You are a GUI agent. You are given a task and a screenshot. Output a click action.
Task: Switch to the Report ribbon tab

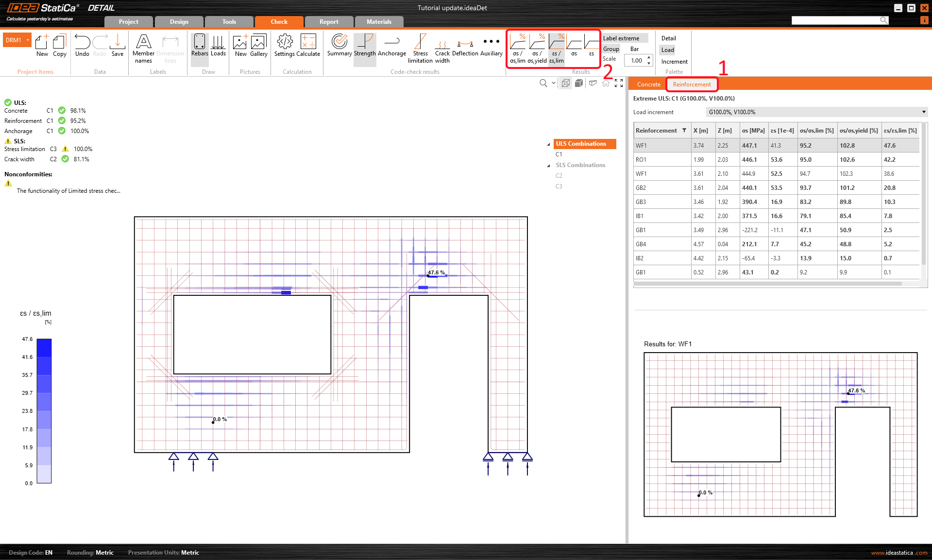[x=329, y=22]
